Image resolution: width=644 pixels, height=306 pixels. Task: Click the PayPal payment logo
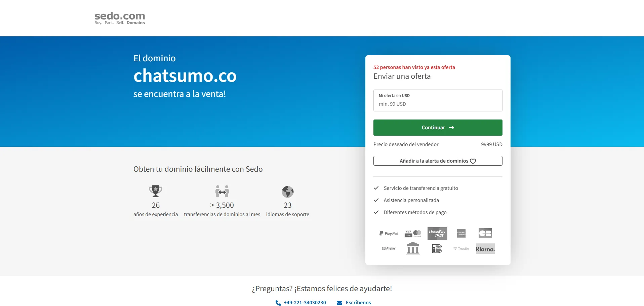[389, 233]
